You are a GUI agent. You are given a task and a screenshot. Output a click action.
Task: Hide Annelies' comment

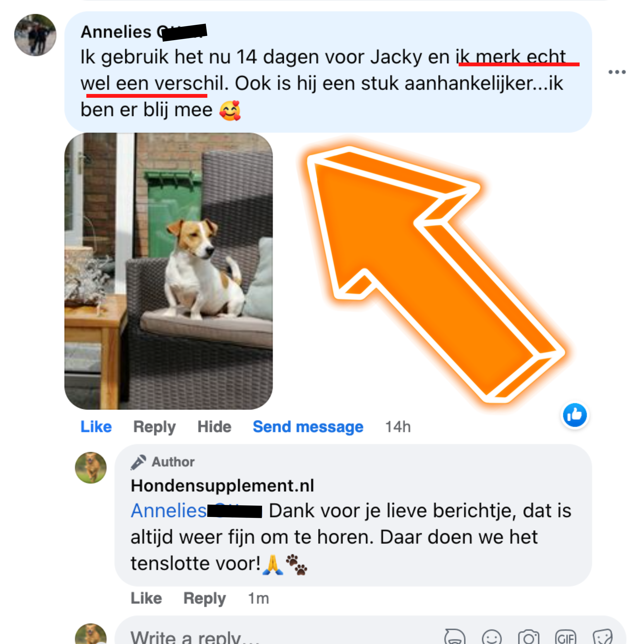[x=214, y=427]
